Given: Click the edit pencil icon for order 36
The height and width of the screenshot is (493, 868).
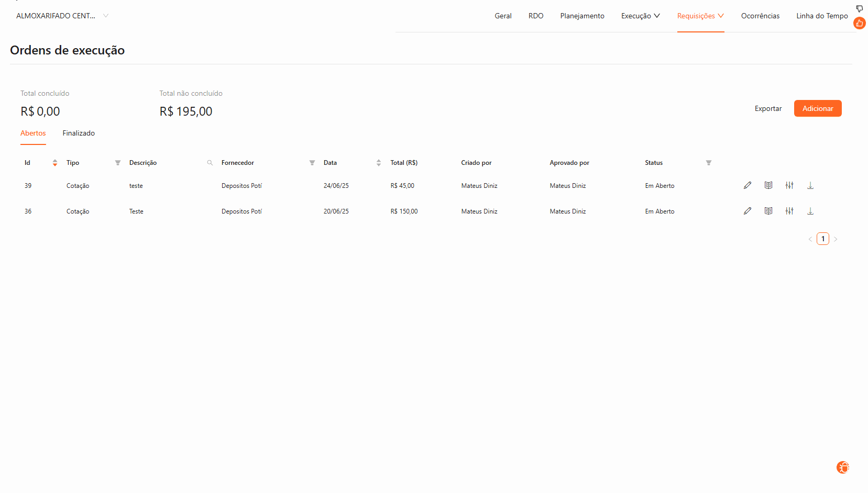Looking at the screenshot, I should (748, 211).
